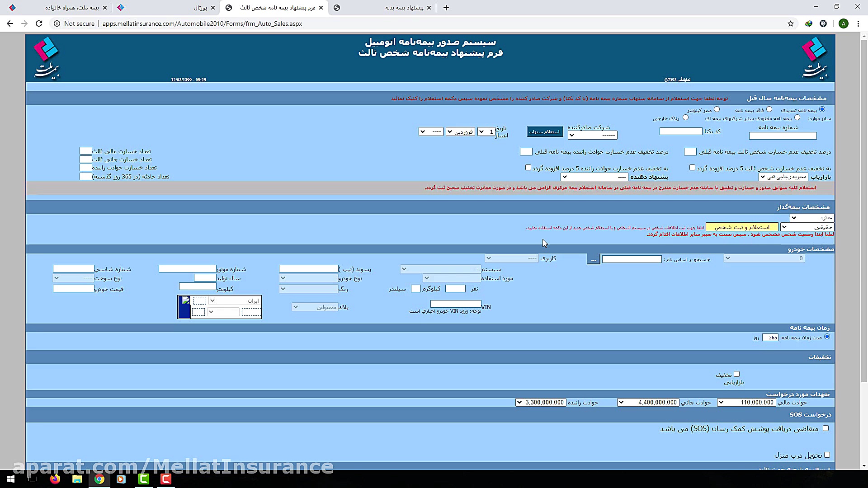Tick the تخفیف بازاریابی checkbox
Viewport: 868px width, 488px height.
[x=736, y=374]
